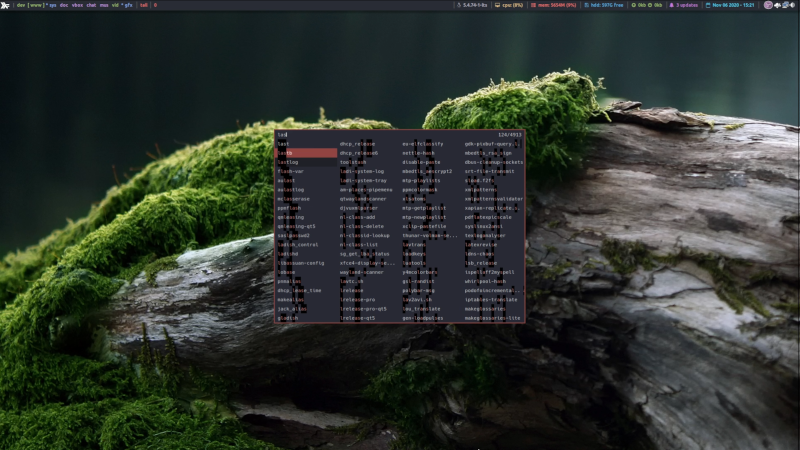Click the launcher logo icon in top-left
Viewport: 800px width, 450px height.
[x=6, y=5]
